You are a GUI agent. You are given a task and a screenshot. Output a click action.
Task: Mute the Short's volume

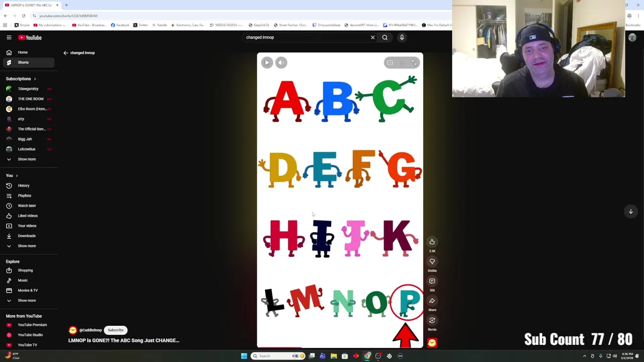(281, 62)
